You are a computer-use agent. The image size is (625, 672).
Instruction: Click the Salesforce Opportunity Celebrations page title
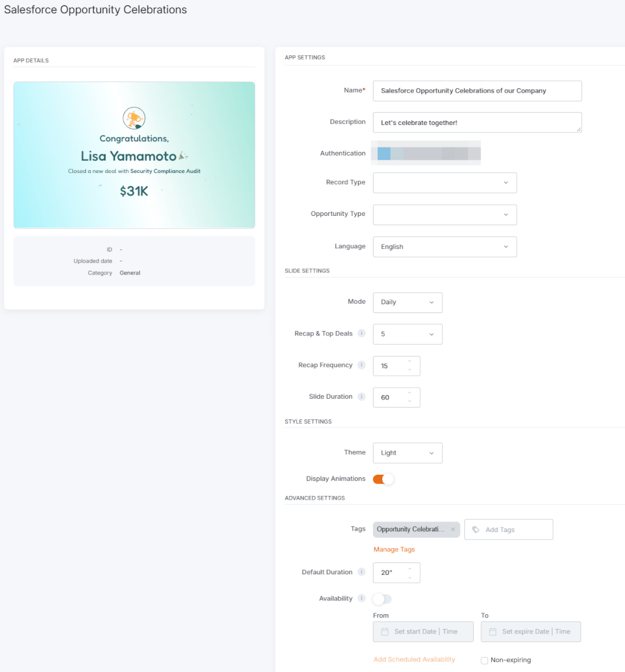(x=96, y=10)
